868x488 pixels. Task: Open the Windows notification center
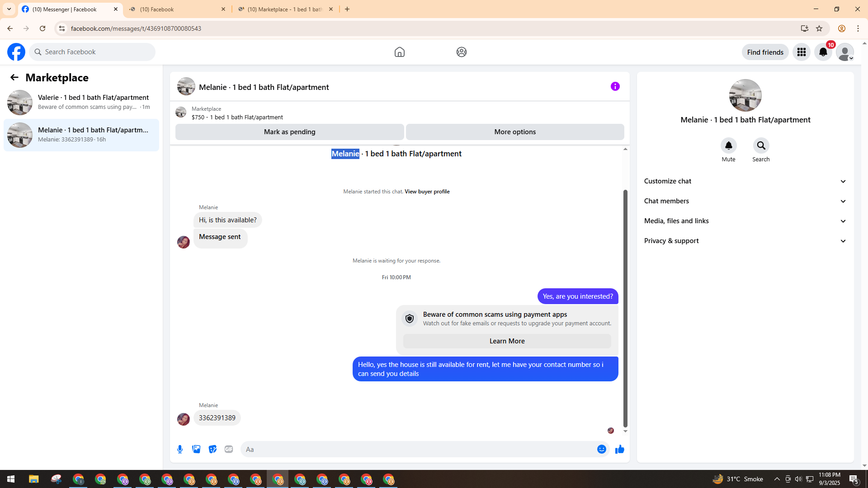coord(854,479)
